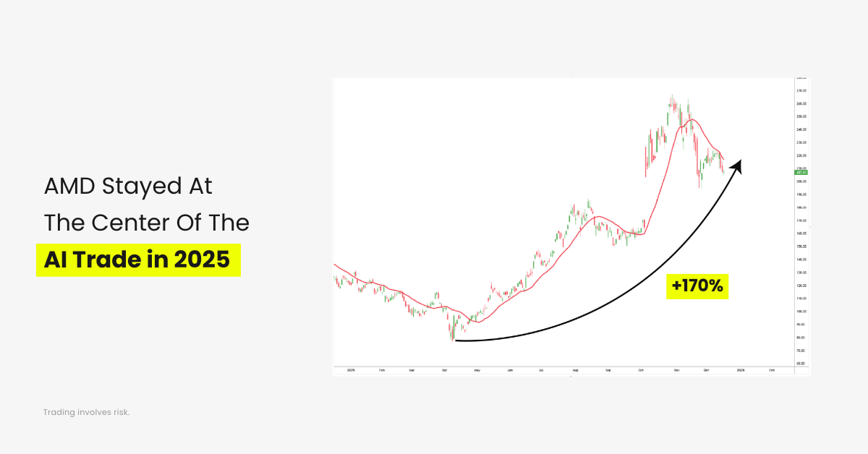The width and height of the screenshot is (868, 454).
Task: Click the Oct label on time axis
Action: 641,369
